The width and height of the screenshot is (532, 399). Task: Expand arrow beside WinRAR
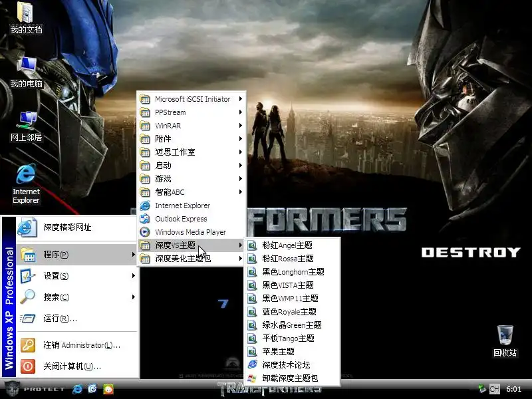[x=240, y=126]
